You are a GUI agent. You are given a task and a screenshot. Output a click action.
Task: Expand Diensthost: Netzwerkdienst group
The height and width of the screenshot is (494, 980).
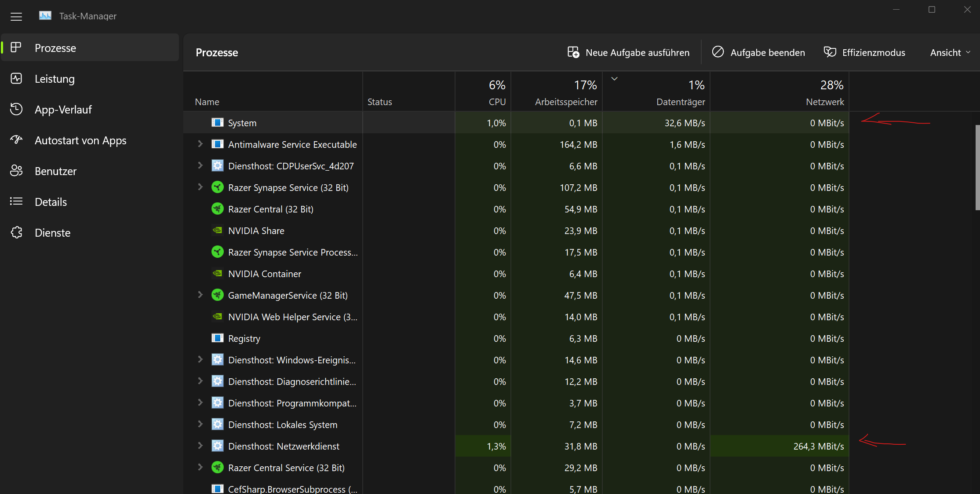[200, 446]
